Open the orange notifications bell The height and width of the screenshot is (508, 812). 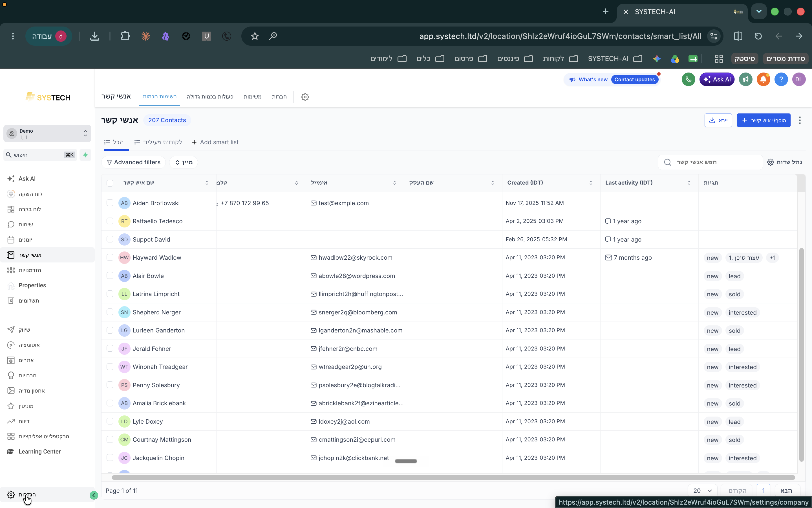(763, 80)
